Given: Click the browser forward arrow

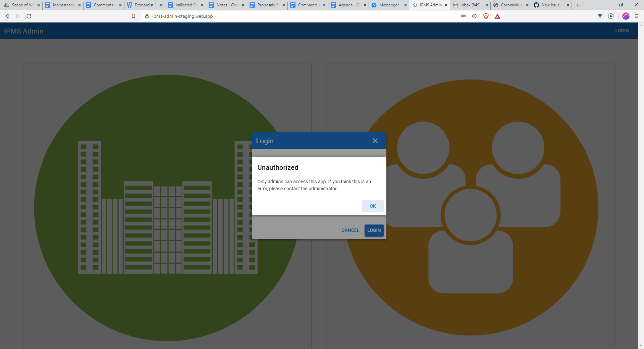Looking at the screenshot, I should coord(18,16).
